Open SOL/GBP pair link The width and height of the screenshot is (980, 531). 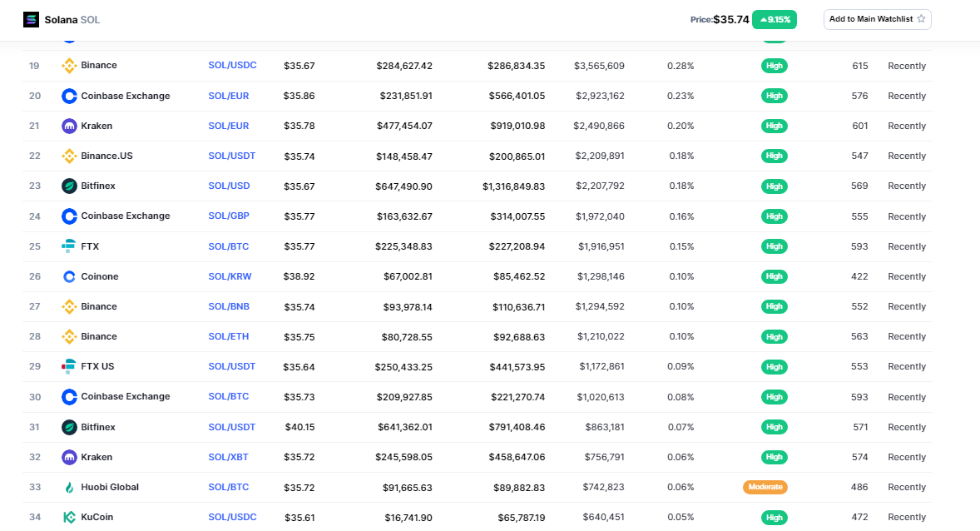(x=229, y=216)
